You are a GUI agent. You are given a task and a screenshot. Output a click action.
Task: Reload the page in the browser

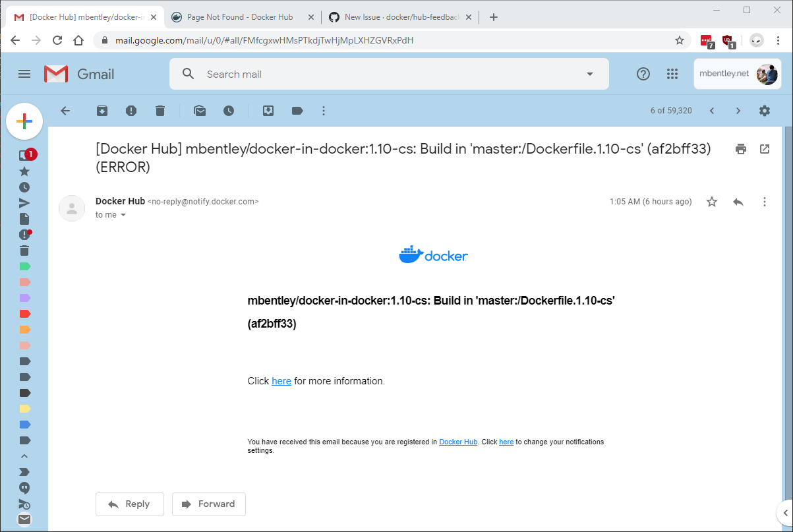[57, 40]
